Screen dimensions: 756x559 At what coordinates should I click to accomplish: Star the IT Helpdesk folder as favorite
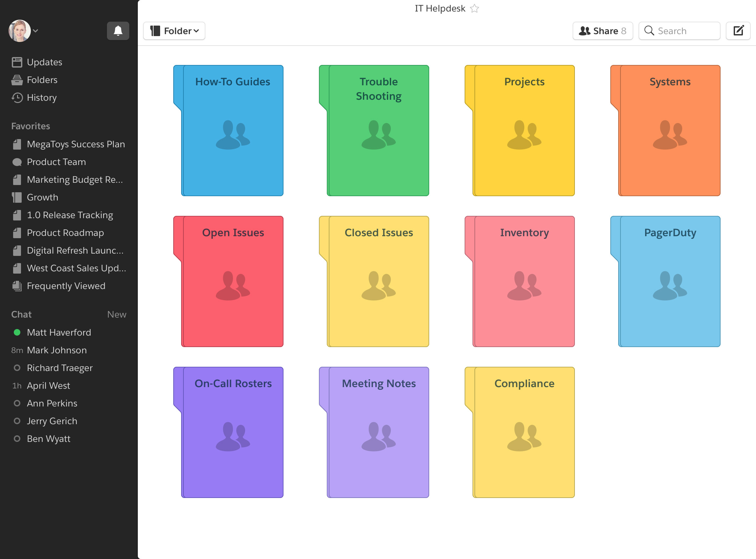pyautogui.click(x=474, y=9)
